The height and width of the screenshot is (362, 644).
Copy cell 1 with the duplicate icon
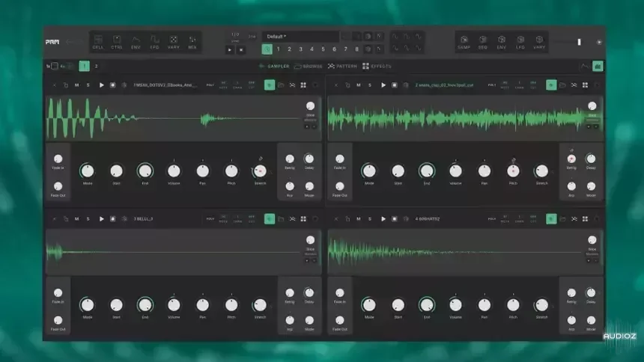pyautogui.click(x=66, y=85)
